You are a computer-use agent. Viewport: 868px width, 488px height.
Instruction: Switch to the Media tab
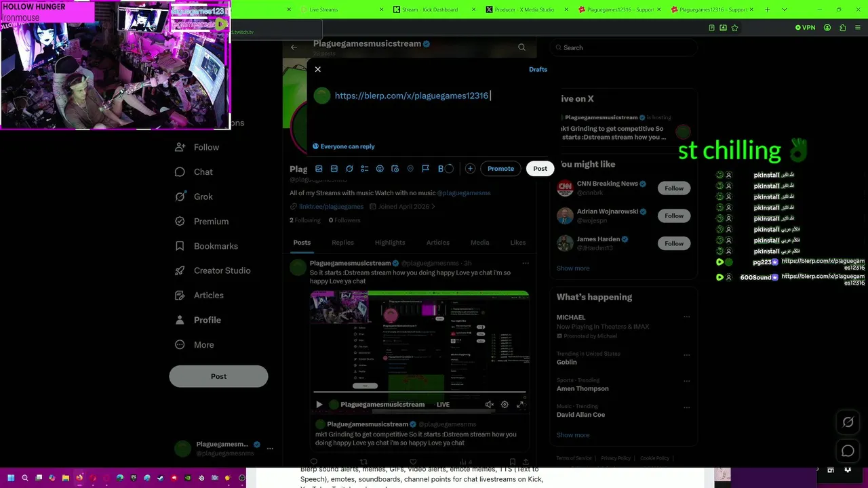click(x=479, y=243)
